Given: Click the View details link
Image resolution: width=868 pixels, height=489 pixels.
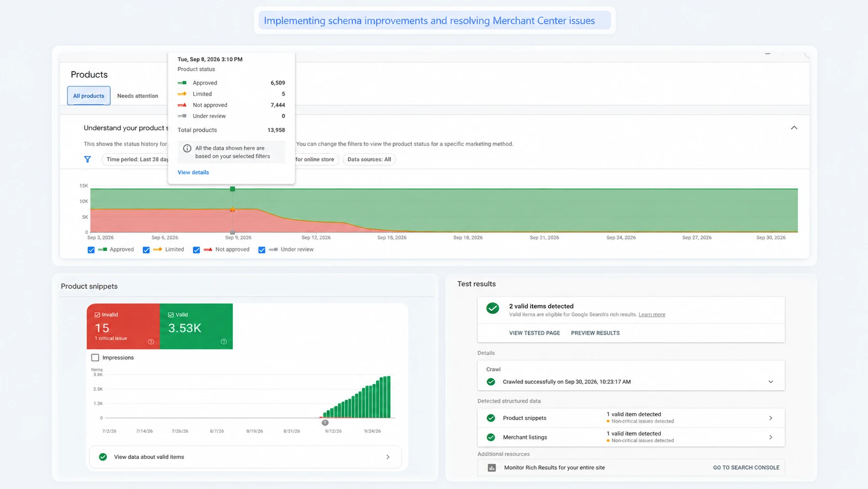Looking at the screenshot, I should click(193, 173).
